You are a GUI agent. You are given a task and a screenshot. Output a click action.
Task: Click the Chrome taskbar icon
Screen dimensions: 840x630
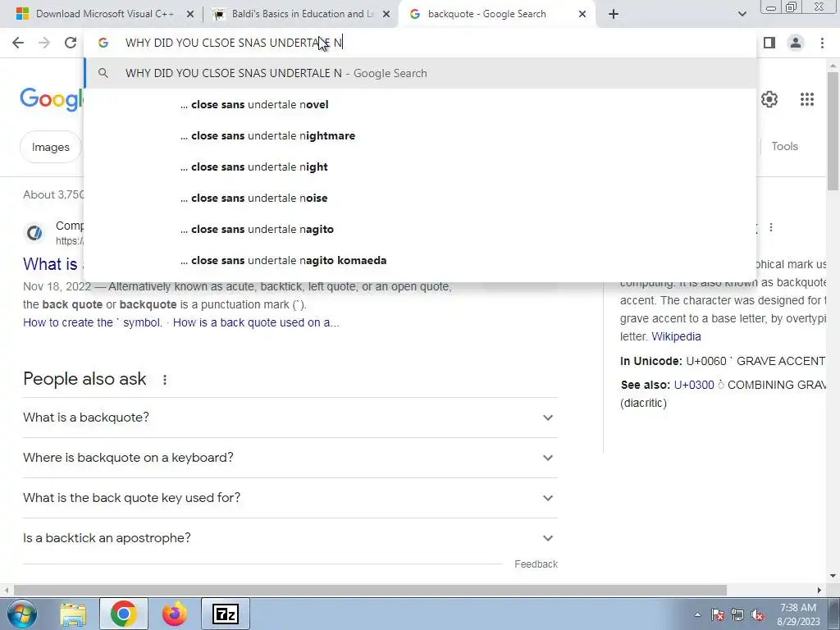(123, 614)
